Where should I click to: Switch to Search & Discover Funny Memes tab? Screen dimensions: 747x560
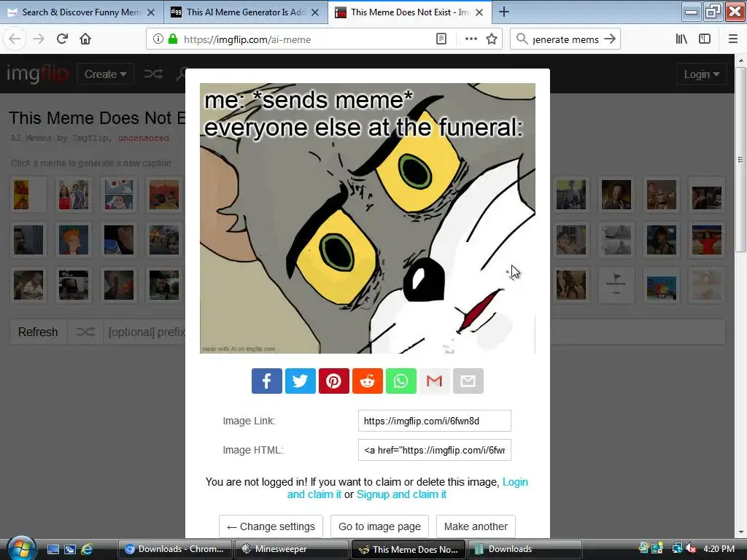point(82,12)
